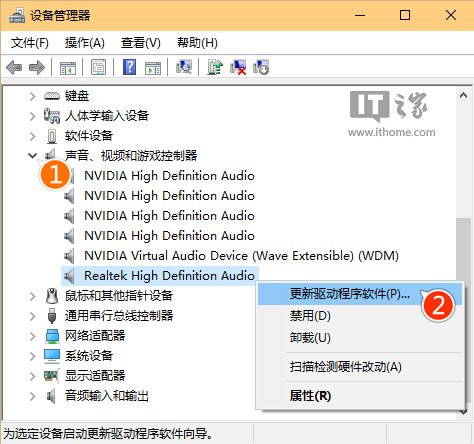Open the 查看(V) menu
This screenshot has height=444, width=474.
pos(141,43)
